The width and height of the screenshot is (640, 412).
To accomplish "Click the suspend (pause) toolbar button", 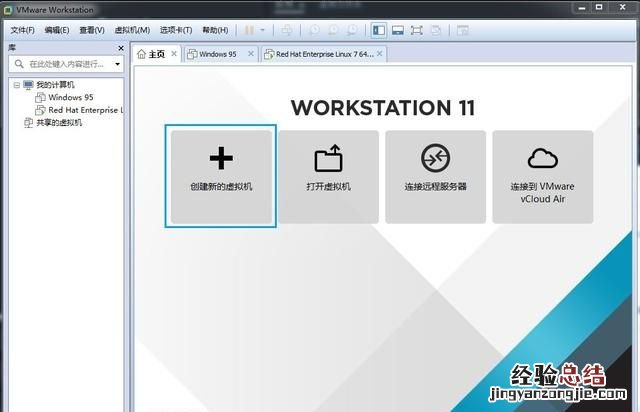I will [x=249, y=30].
